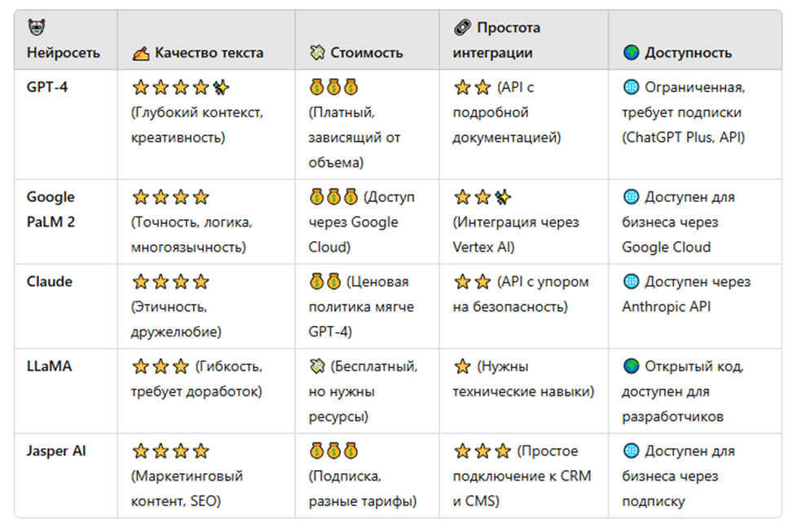Click the Качество текста column header text
The image size is (793, 532).
click(x=209, y=54)
